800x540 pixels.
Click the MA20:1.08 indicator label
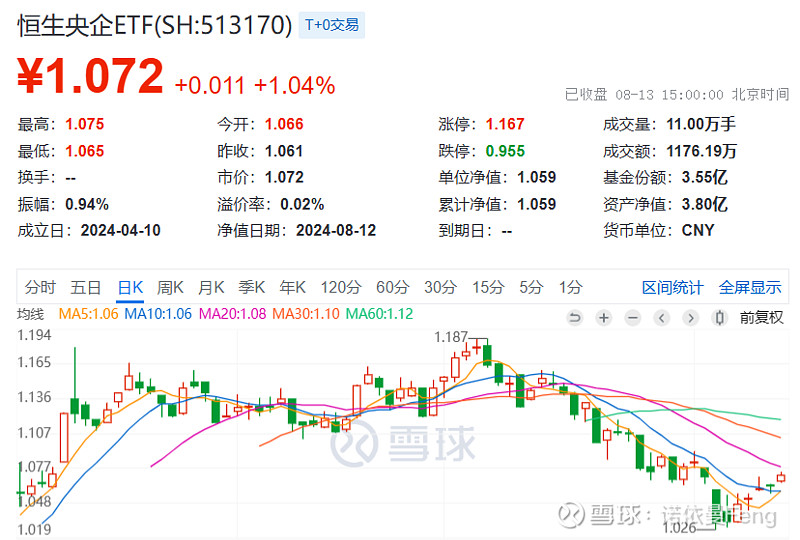pyautogui.click(x=232, y=314)
